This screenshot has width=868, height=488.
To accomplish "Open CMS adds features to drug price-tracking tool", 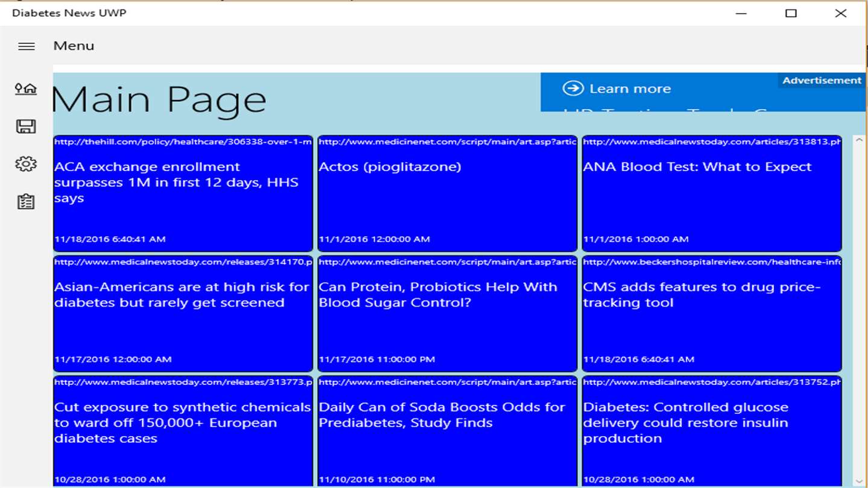I will point(711,313).
